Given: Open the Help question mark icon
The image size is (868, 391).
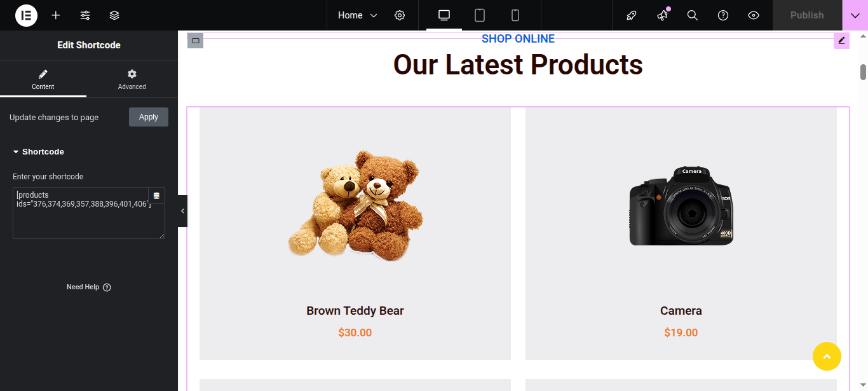Looking at the screenshot, I should [723, 15].
